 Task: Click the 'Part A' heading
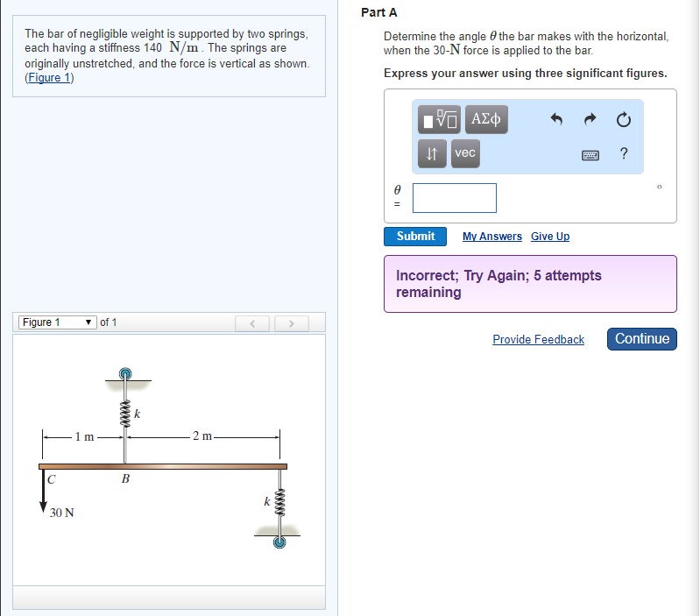point(379,12)
